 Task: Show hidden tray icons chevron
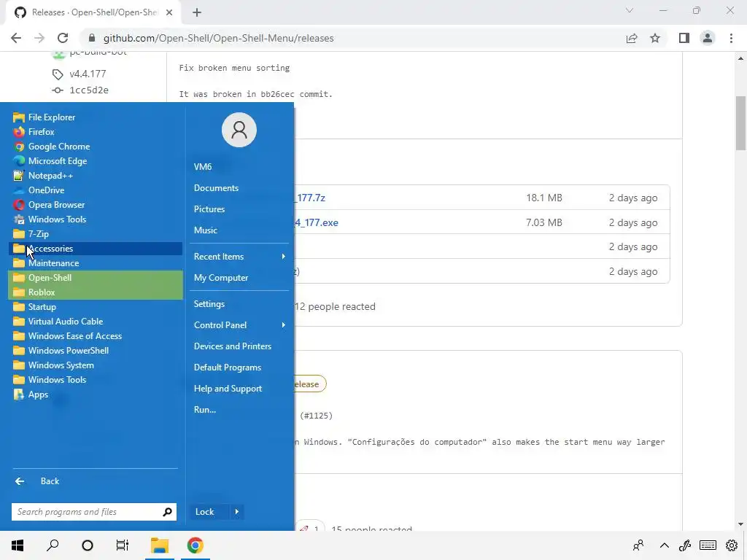pyautogui.click(x=664, y=545)
